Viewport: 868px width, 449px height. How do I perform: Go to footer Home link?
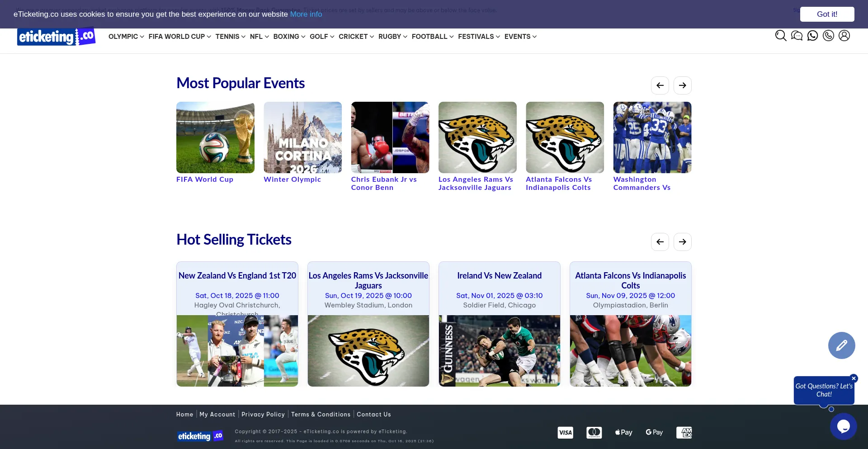pos(184,415)
